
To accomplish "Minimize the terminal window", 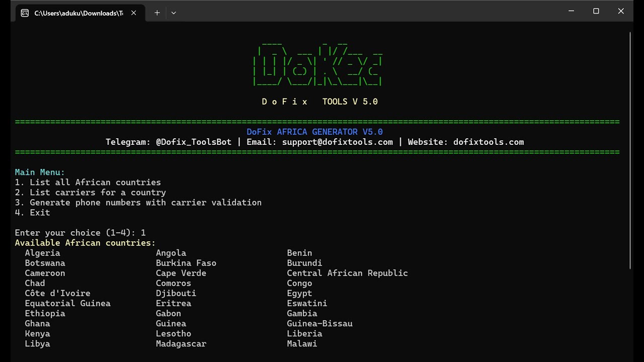I will point(571,11).
